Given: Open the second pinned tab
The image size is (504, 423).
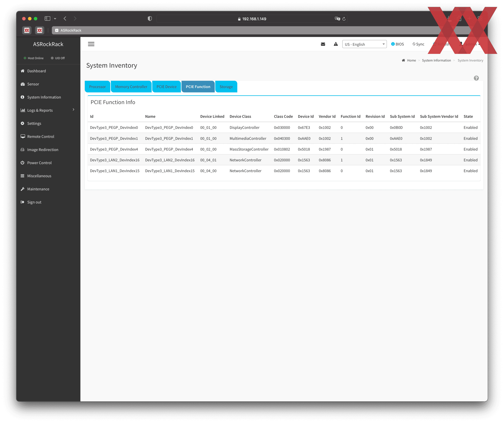Looking at the screenshot, I should 40,30.
